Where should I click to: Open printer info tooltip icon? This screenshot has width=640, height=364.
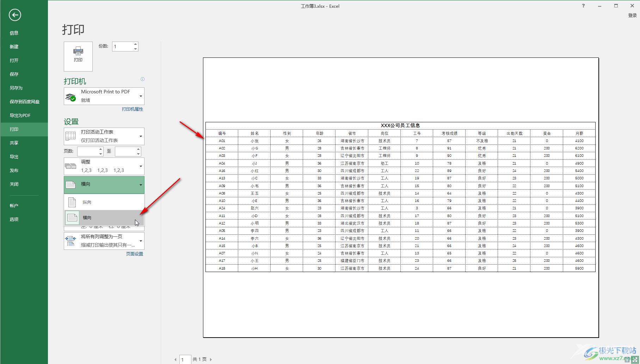coord(142,79)
